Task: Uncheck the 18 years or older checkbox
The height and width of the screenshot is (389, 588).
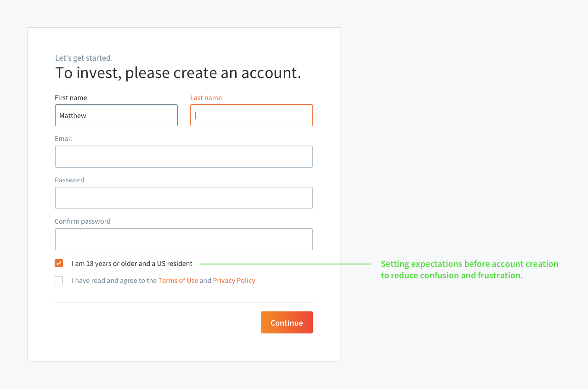Action: coord(59,263)
